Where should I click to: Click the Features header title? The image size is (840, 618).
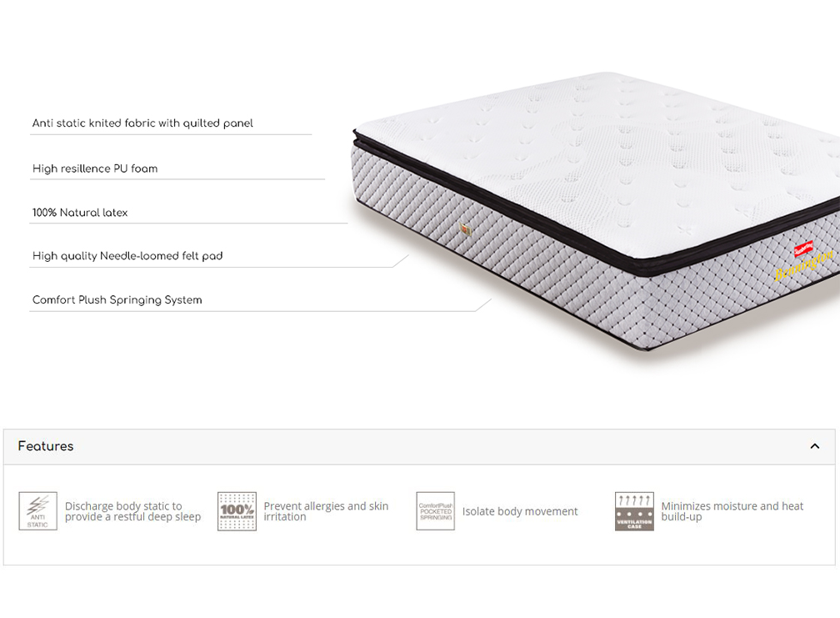pyautogui.click(x=46, y=446)
